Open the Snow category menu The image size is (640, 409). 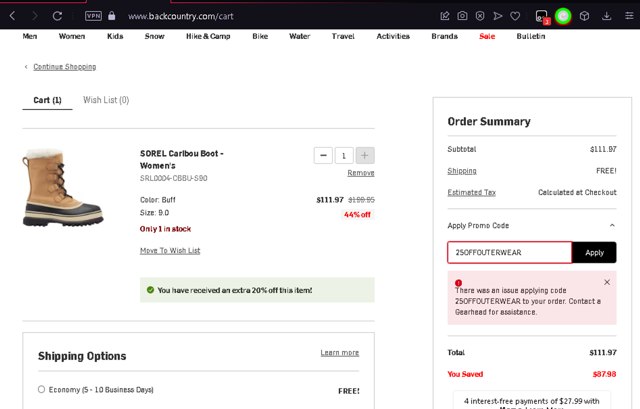point(154,36)
